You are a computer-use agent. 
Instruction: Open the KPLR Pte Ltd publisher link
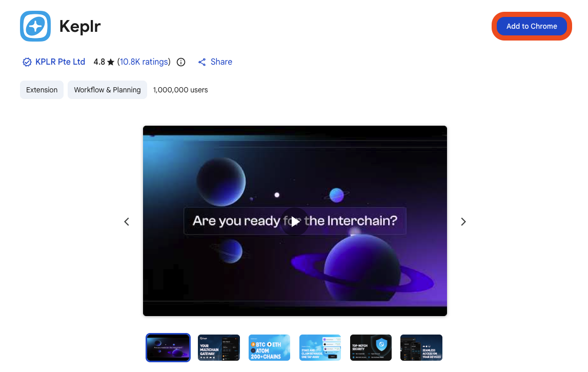click(60, 62)
